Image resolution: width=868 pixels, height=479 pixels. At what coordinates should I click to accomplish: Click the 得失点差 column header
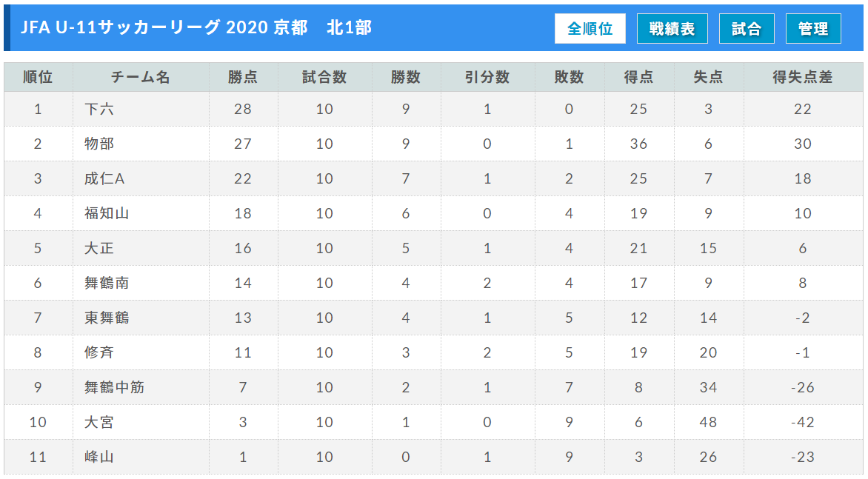(x=803, y=77)
